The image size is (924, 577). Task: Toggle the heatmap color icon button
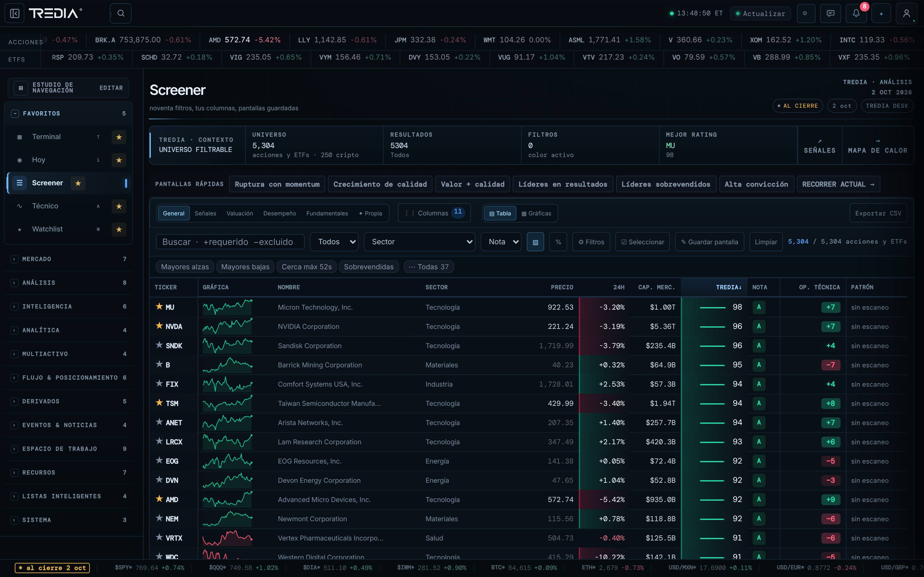[535, 242]
